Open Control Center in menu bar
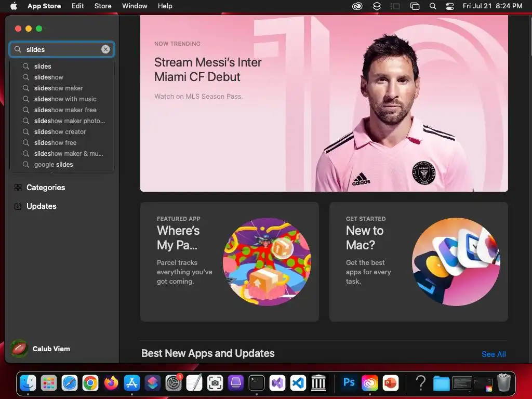532x399 pixels. click(450, 6)
